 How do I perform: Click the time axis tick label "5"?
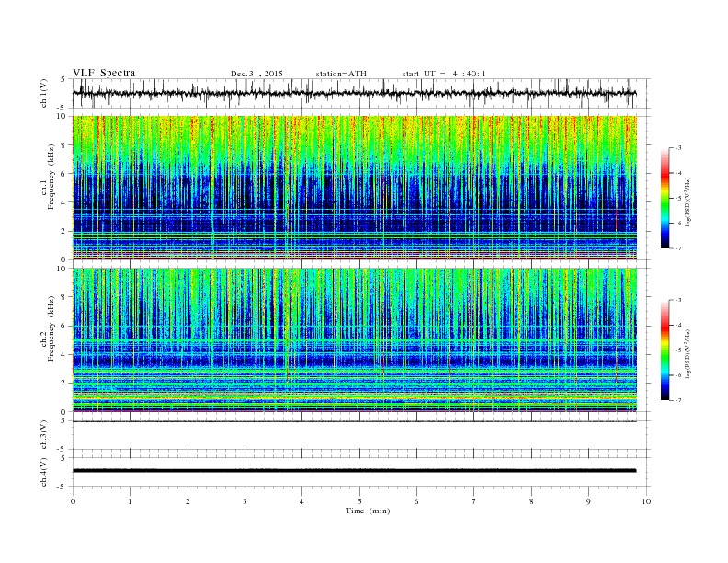tap(359, 501)
